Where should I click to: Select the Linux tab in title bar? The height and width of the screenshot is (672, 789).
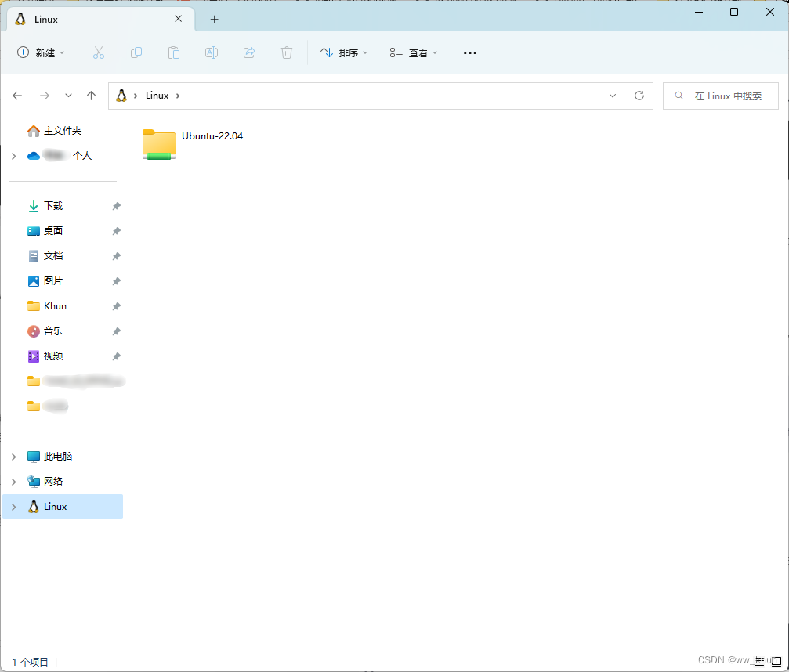coord(101,19)
